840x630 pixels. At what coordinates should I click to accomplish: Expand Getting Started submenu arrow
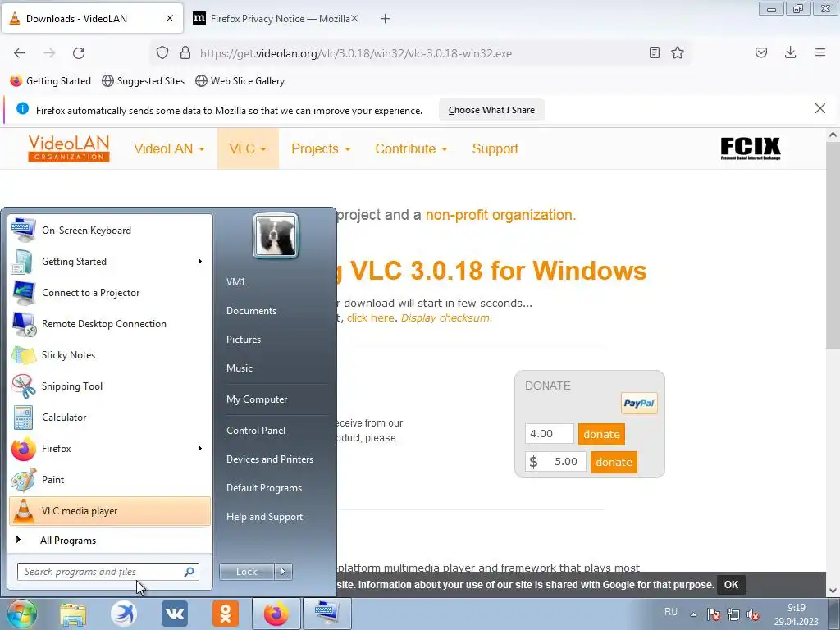[200, 262]
